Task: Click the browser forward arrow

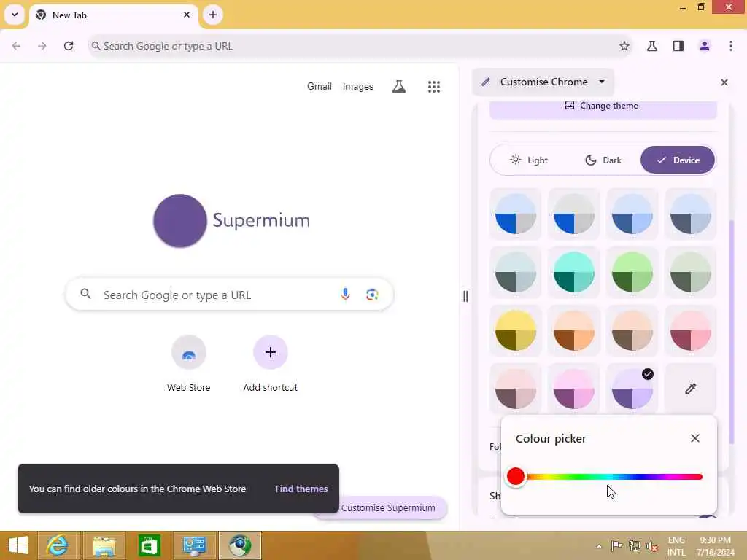Action: click(x=42, y=46)
